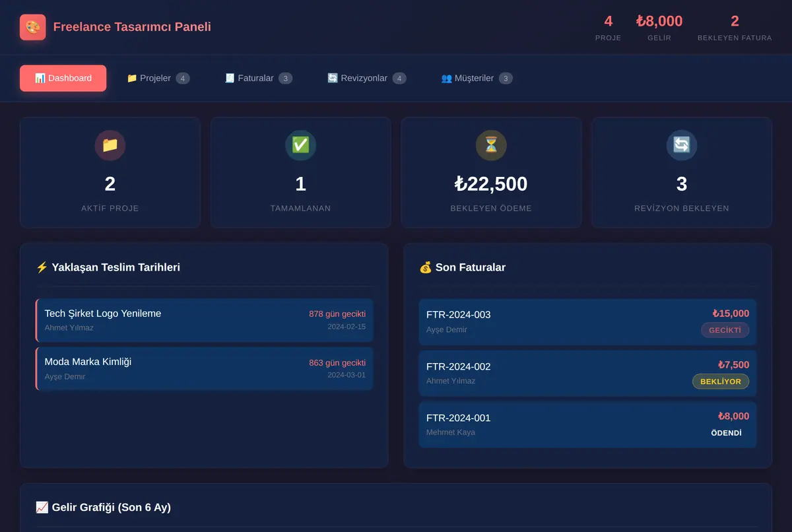Viewport: 792px width, 532px height.
Task: Click the money bag icon beside Son Faturalar
Action: pyautogui.click(x=426, y=267)
